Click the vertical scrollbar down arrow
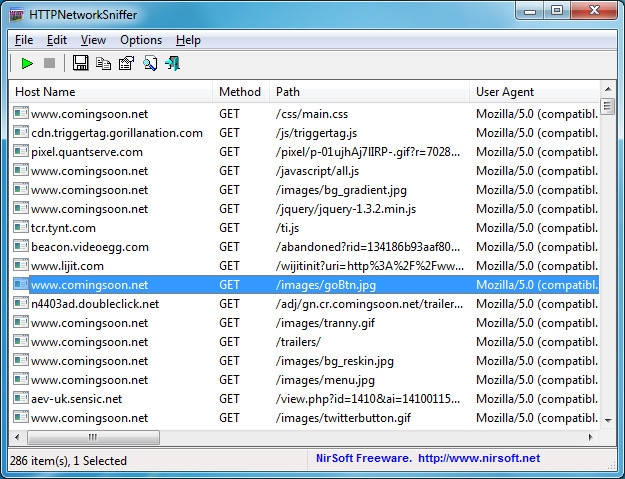Viewport: 625px width, 479px height. click(x=608, y=420)
